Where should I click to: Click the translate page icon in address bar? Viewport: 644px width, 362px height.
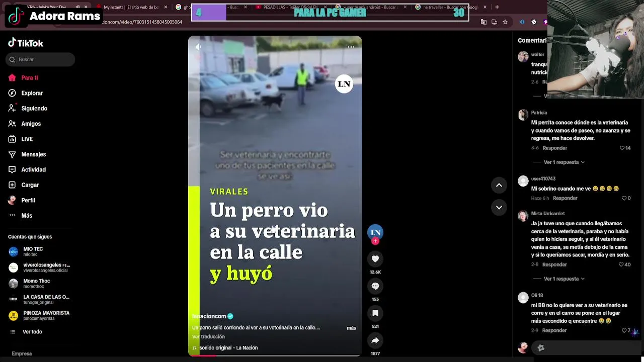click(484, 22)
